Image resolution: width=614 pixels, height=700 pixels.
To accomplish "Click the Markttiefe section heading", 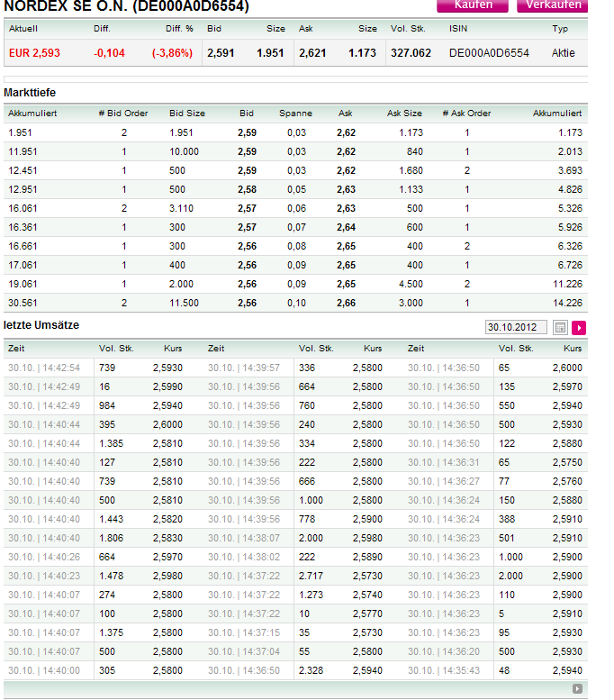I will [x=30, y=93].
